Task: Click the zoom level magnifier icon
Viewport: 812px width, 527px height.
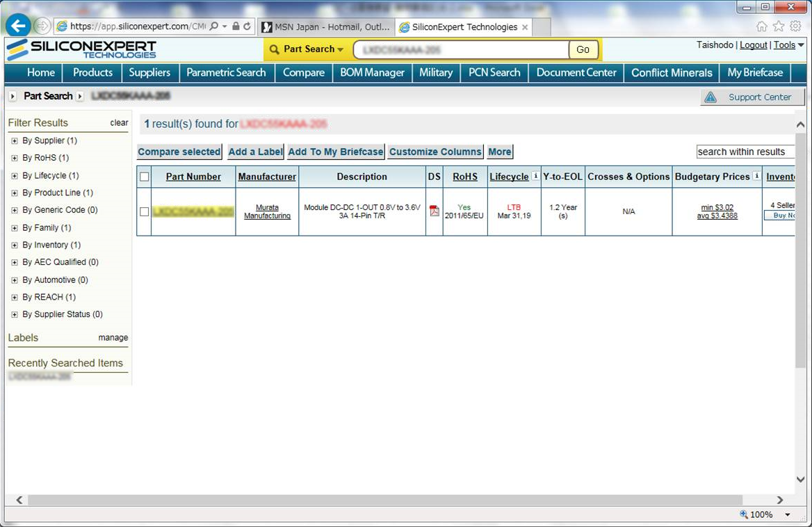Action: tap(744, 514)
